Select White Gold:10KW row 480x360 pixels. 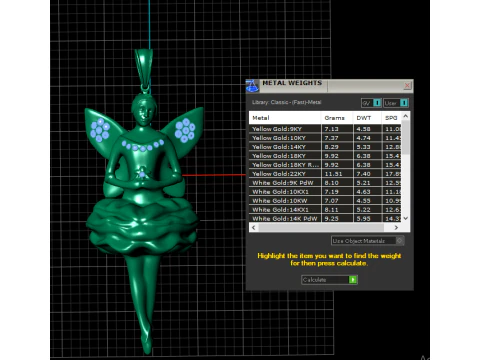(x=325, y=201)
